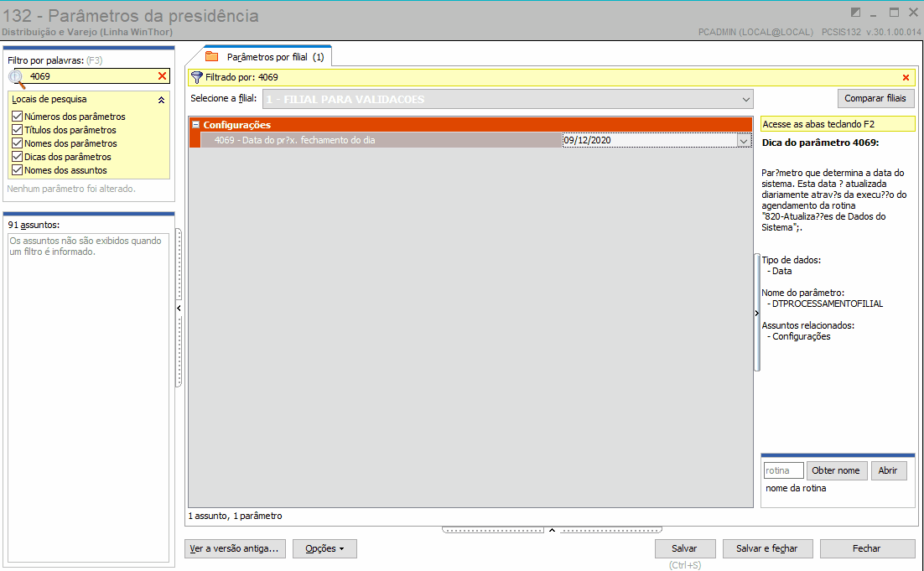Toggle the bottom panel expander arrow
This screenshot has height=571, width=924.
click(553, 531)
